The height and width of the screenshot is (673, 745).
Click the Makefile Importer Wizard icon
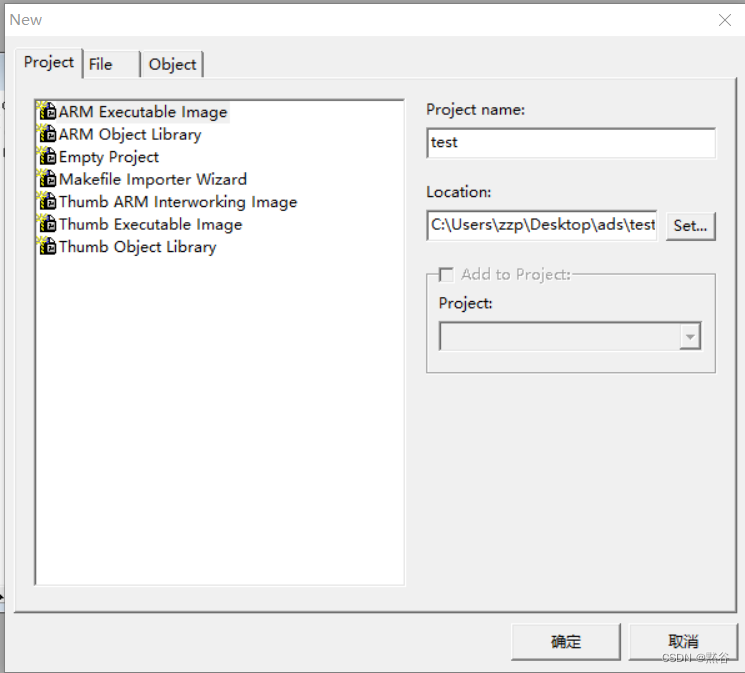pos(47,179)
